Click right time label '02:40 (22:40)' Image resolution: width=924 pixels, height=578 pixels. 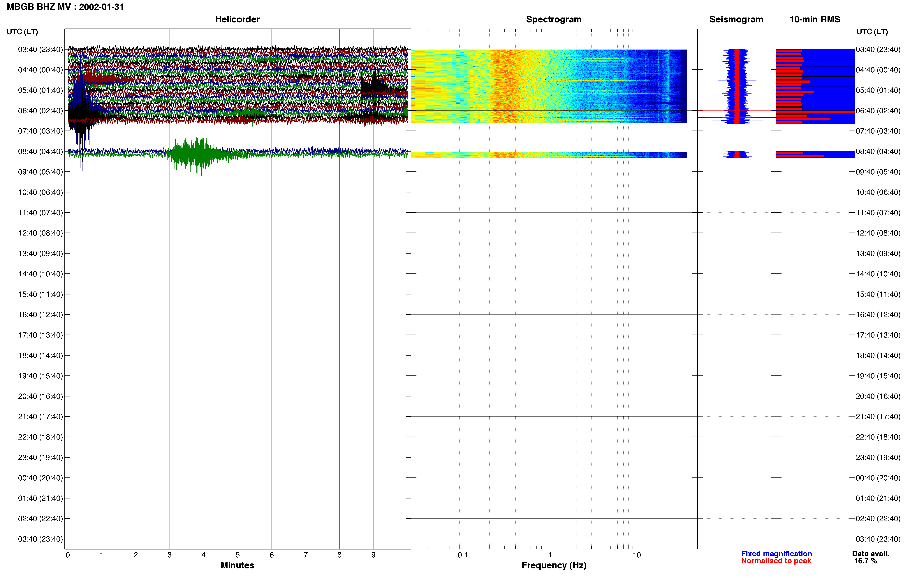point(878,519)
